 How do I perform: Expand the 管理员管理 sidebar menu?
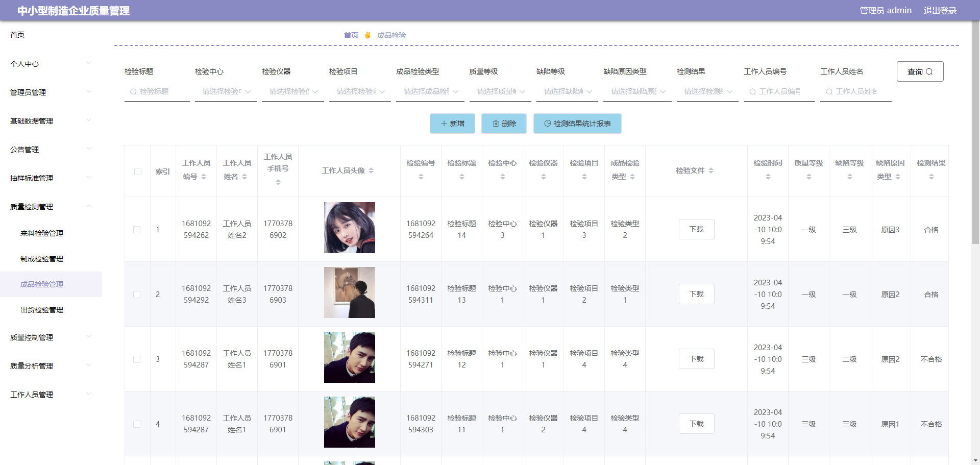coord(51,92)
